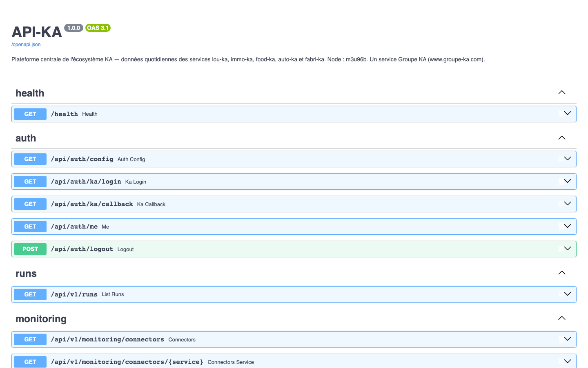This screenshot has height=368, width=588.
Task: Copy the /health path to clipboard
Action: point(561,114)
